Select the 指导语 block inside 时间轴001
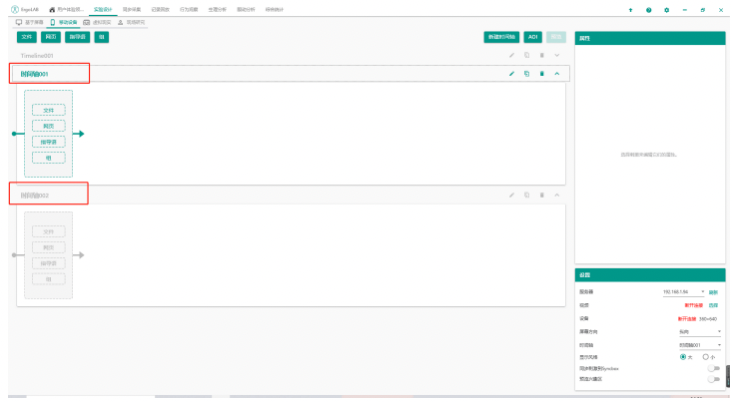The height and width of the screenshot is (402, 732). coord(48,142)
